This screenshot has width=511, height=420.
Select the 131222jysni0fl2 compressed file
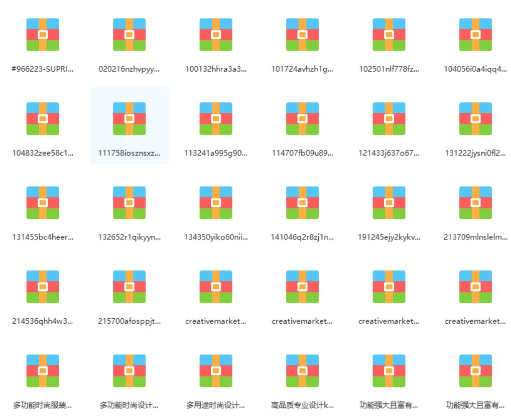pyautogui.click(x=475, y=119)
